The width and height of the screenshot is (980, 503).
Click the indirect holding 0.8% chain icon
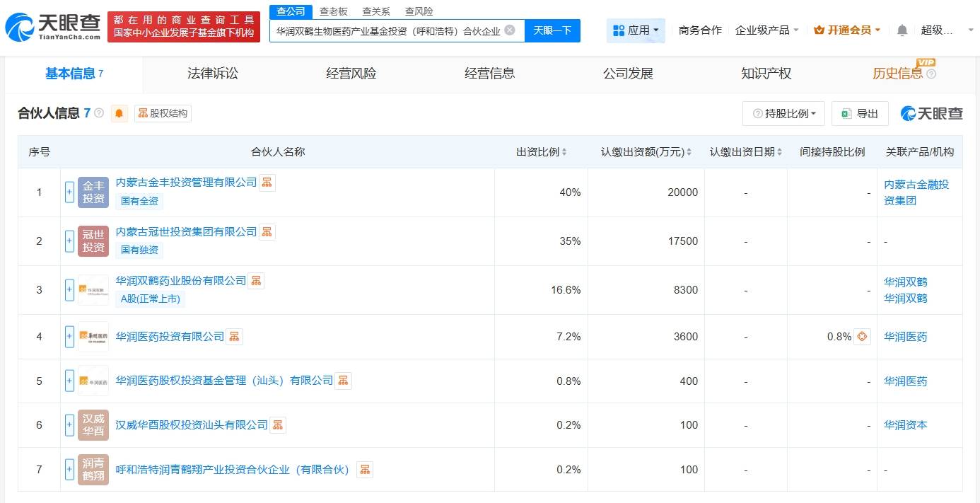[x=862, y=337]
